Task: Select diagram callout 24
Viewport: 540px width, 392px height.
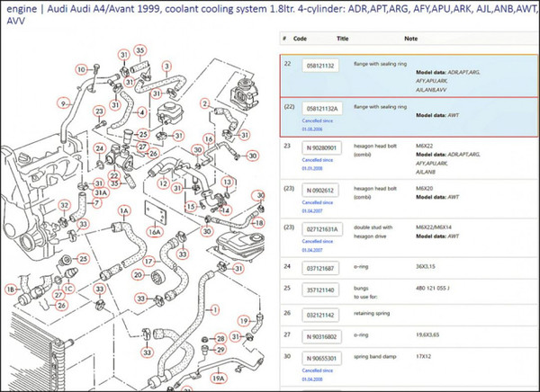Action: pyautogui.click(x=99, y=148)
